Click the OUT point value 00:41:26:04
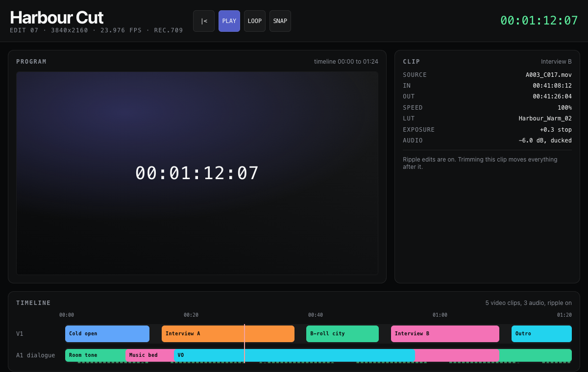This screenshot has width=588, height=372. 552,96
